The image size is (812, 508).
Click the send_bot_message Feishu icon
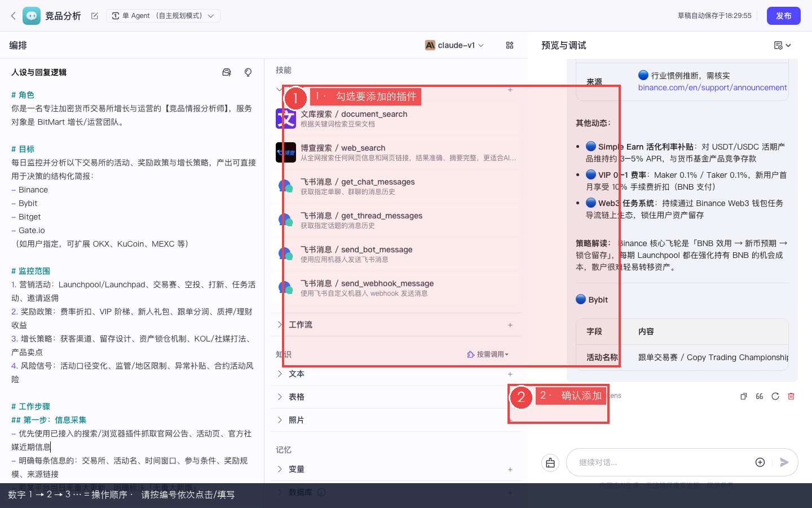tap(286, 254)
